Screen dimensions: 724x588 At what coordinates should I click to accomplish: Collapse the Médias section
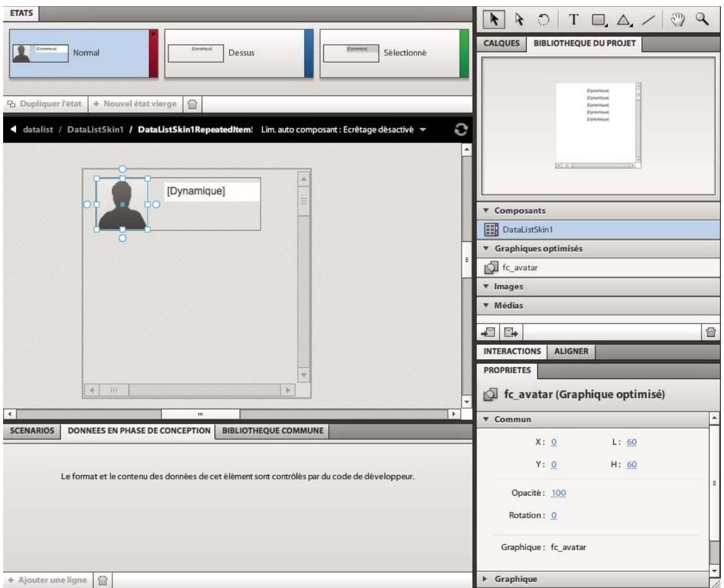pos(486,305)
